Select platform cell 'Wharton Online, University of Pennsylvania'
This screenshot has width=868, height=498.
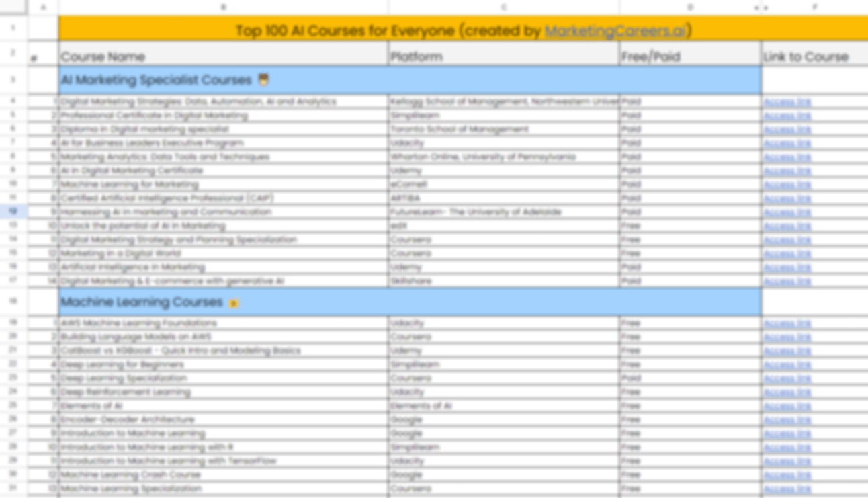pos(504,157)
